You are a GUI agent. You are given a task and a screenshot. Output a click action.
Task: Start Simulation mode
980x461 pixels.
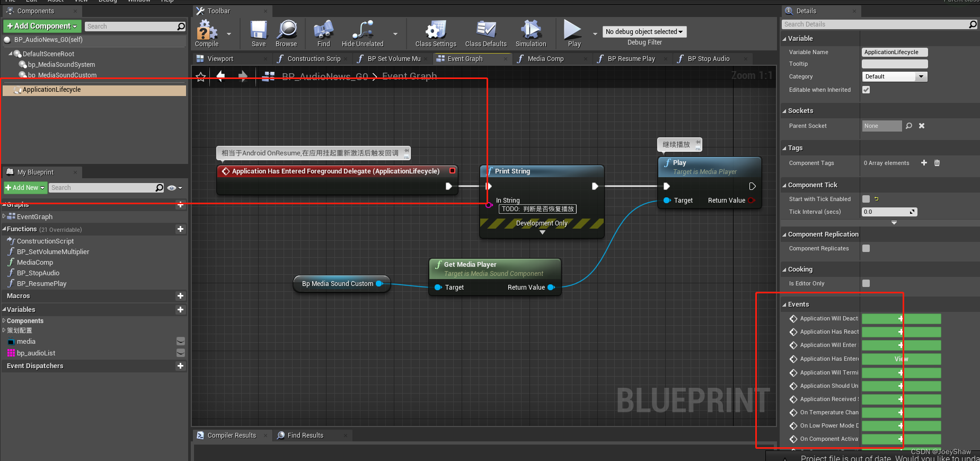(531, 34)
